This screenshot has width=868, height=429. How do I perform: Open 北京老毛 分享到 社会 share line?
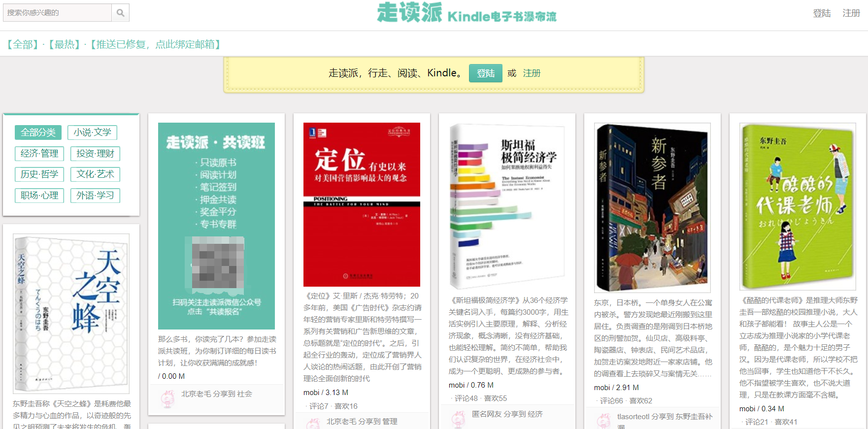coord(217,394)
